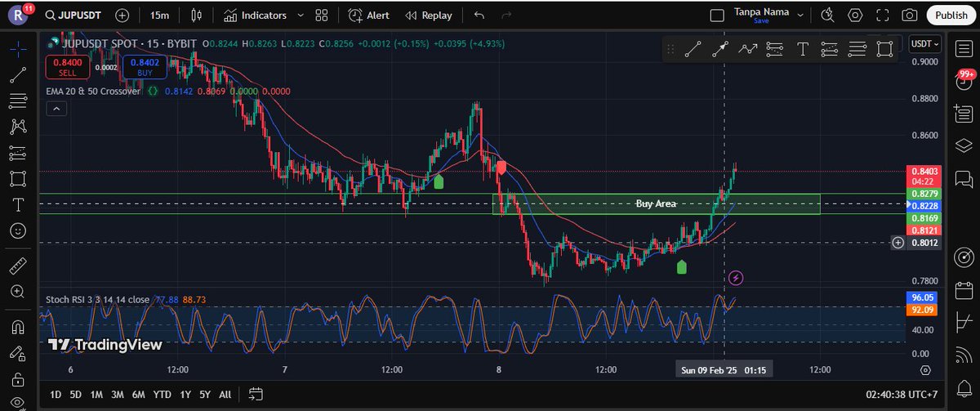
Task: Open the chats panel in right sidebar
Action: click(x=963, y=178)
